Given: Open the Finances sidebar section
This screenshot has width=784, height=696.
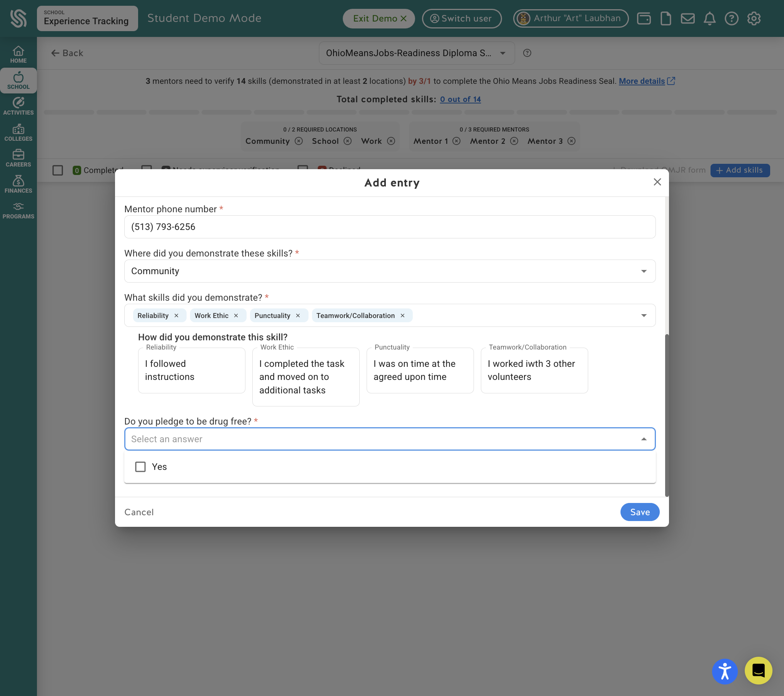Looking at the screenshot, I should pos(18,184).
